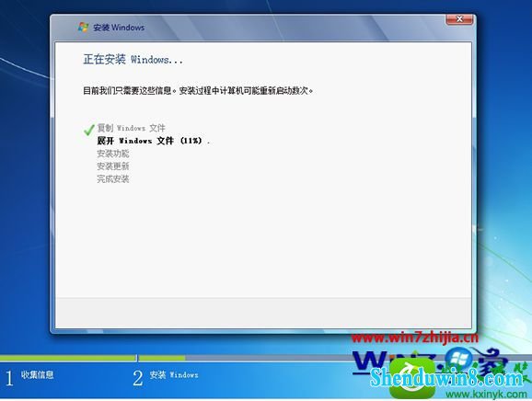532x401 pixels.
Task: Click the Windows flag icon in title bar
Action: coord(83,27)
